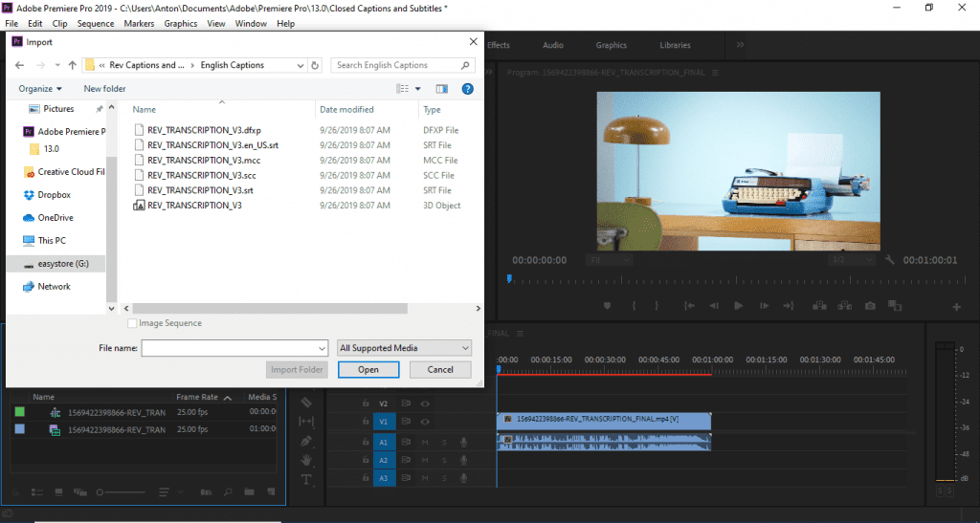Open the Clip menu
Viewport: 980px width, 523px height.
60,23
